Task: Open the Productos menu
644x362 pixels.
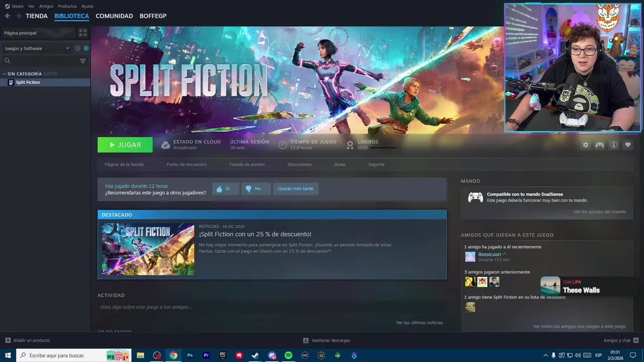Action: click(x=67, y=6)
